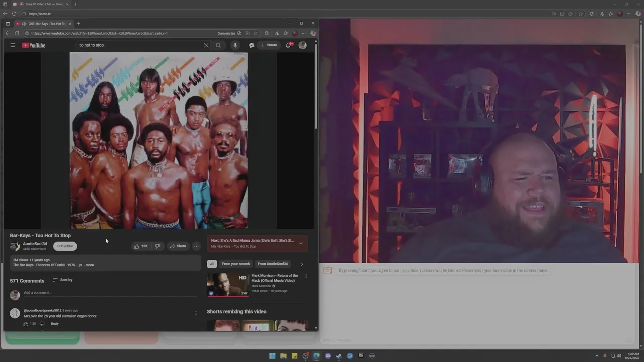Open YouTube notifications bell
Screen dimensions: 644x362
coord(288,45)
